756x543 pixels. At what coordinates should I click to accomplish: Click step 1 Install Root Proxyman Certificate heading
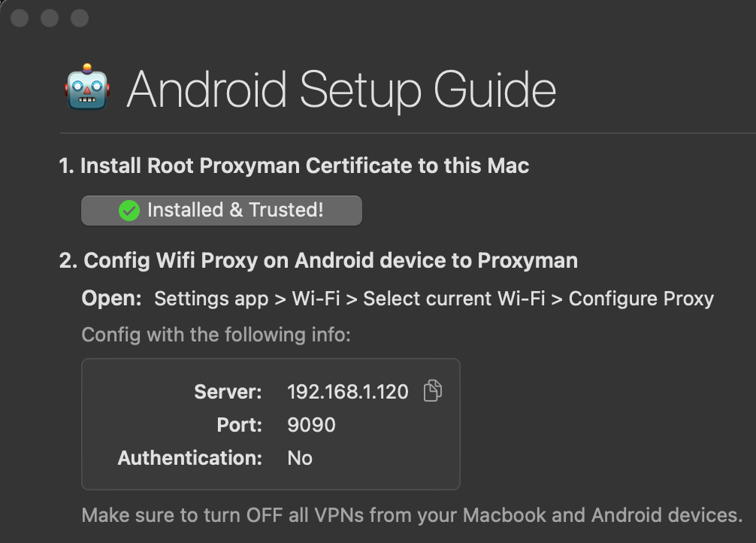coord(294,165)
